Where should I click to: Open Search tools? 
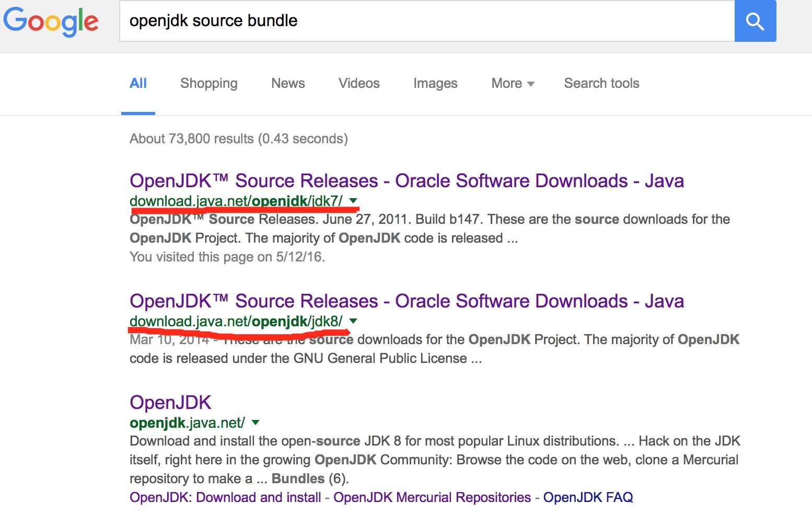click(601, 83)
